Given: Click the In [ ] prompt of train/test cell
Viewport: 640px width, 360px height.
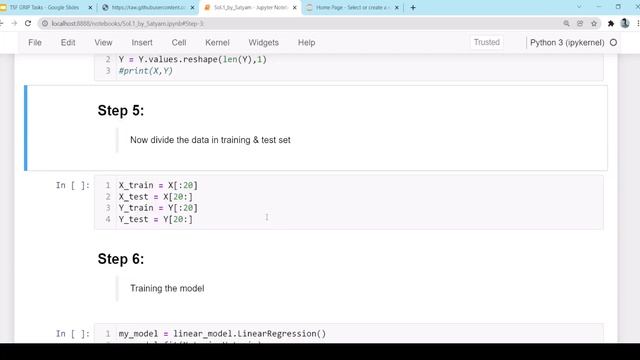Looking at the screenshot, I should [73, 185].
